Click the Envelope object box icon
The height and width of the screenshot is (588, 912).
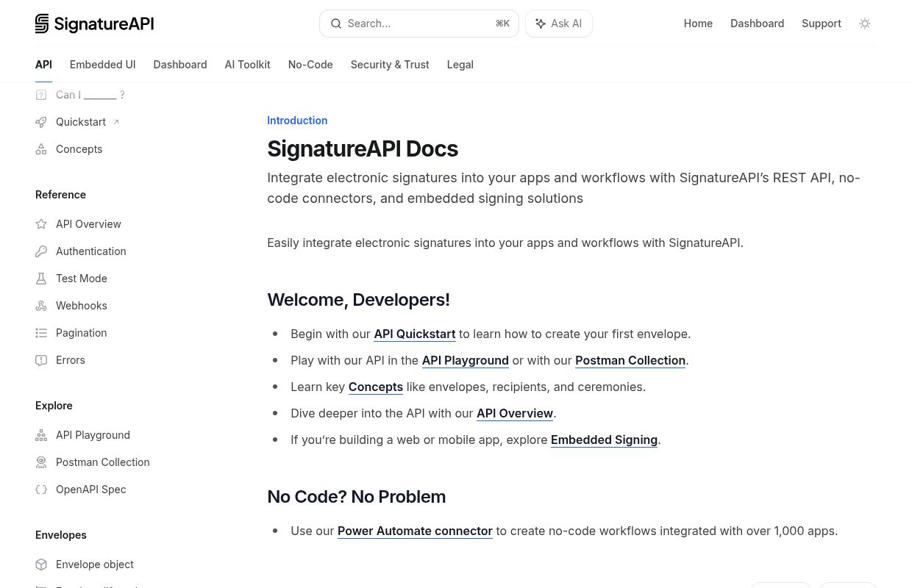click(x=41, y=564)
